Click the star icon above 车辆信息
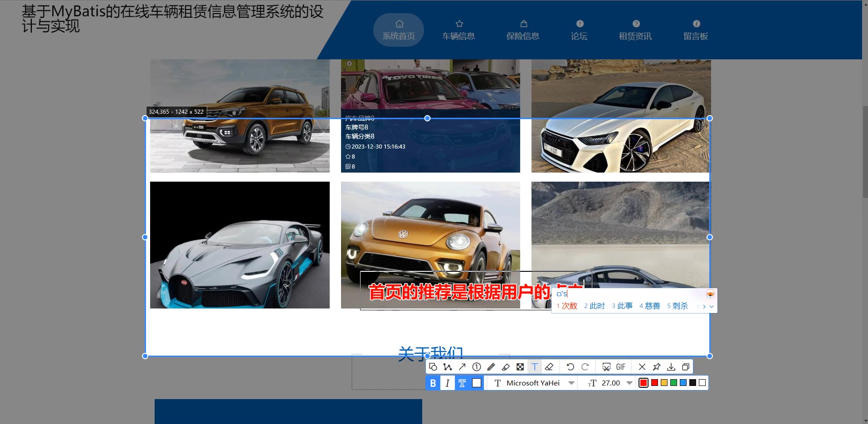868x424 pixels. click(x=459, y=24)
